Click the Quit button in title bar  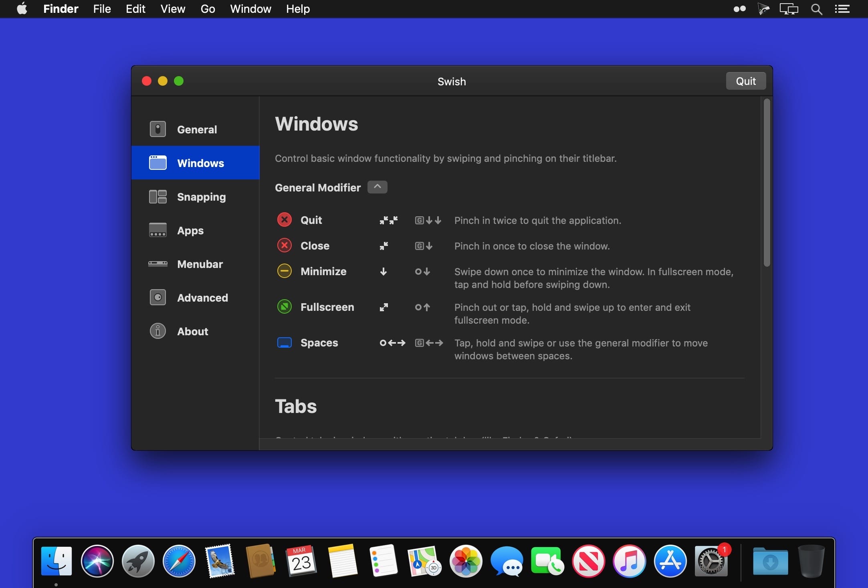pyautogui.click(x=745, y=81)
